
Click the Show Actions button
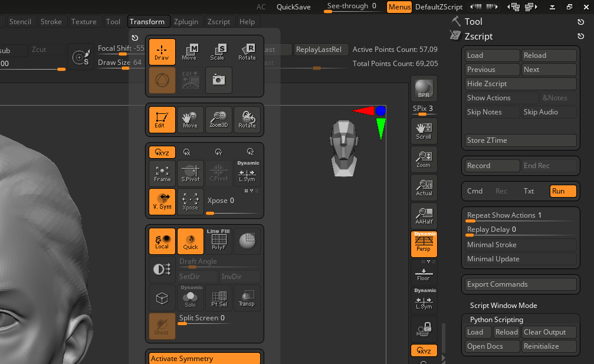tap(501, 98)
